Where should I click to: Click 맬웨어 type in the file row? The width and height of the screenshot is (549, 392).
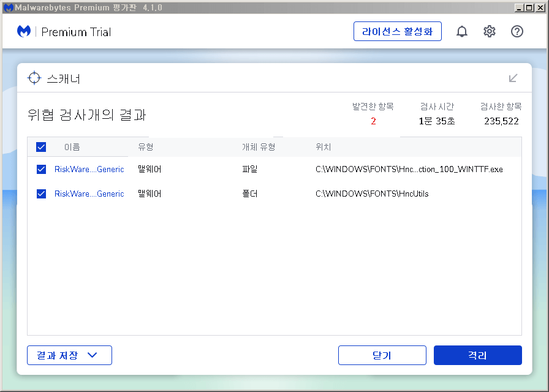click(x=150, y=170)
